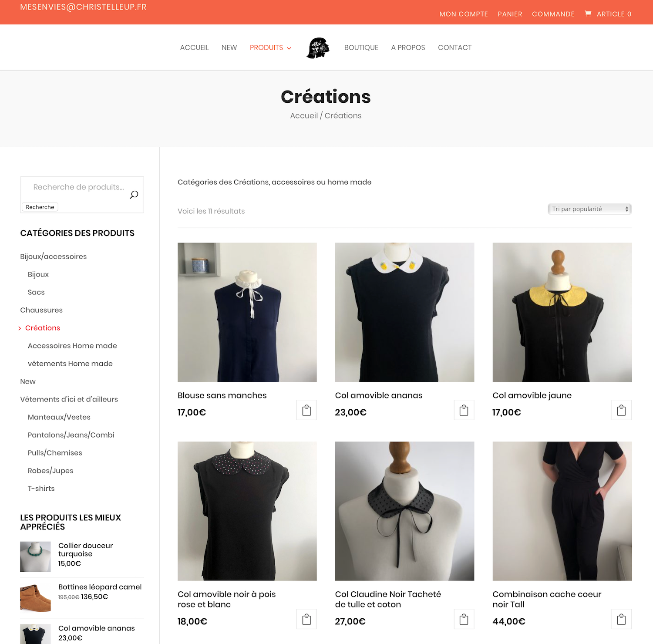Click the Recherche button
This screenshot has width=653, height=644.
[x=40, y=207]
